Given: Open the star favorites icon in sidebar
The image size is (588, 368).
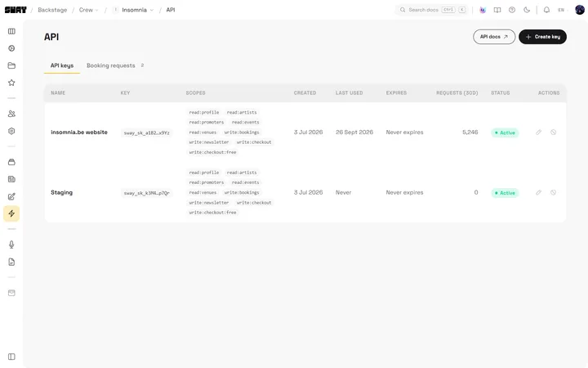Looking at the screenshot, I should tap(11, 83).
